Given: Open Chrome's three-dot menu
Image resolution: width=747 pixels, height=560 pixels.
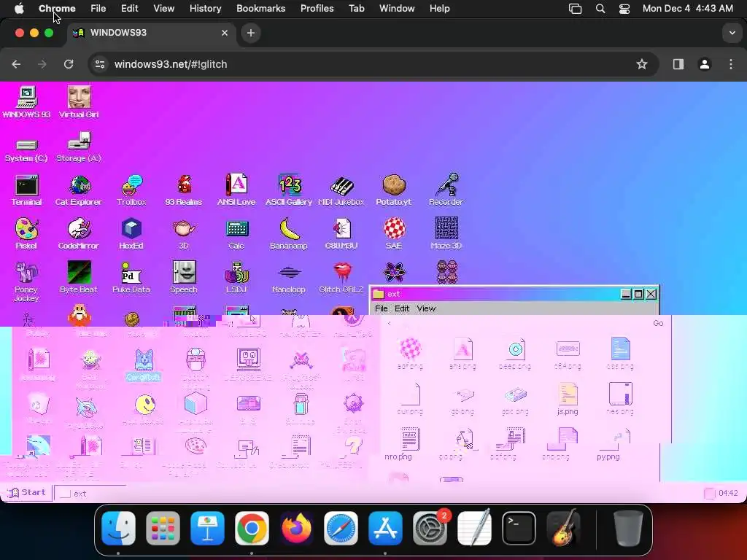Looking at the screenshot, I should pos(731,64).
